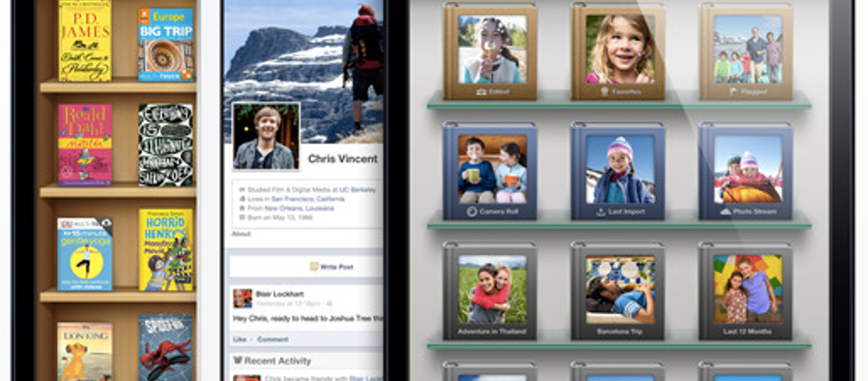Viewport: 868px width, 381px height.
Task: Open the About section on the profile
Action: 241,234
